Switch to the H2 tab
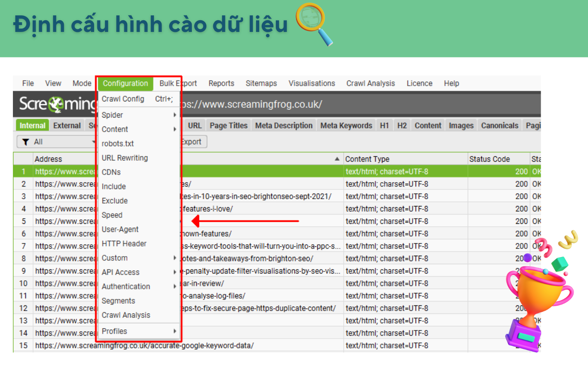Screen dimensions: 588x366 point(402,126)
